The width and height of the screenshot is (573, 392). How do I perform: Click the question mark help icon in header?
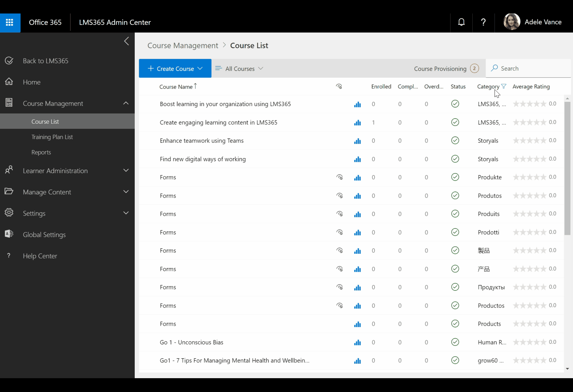tap(483, 22)
